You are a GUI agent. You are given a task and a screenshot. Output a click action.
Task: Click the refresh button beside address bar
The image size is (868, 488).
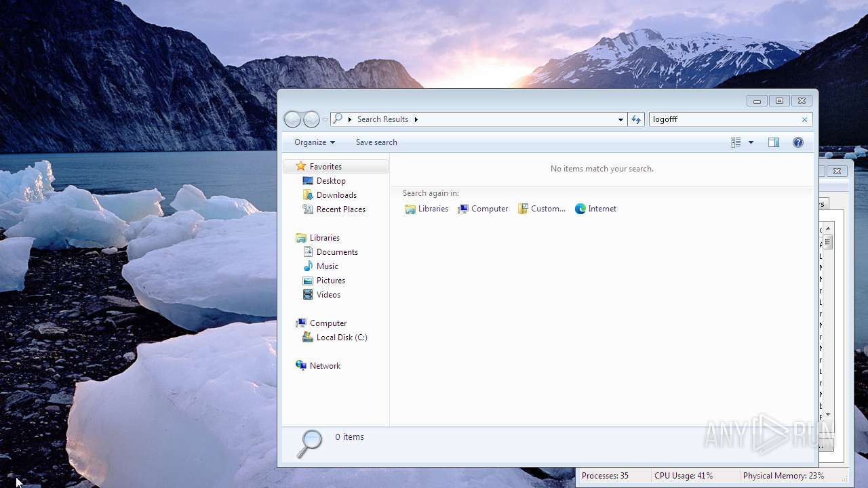point(636,119)
